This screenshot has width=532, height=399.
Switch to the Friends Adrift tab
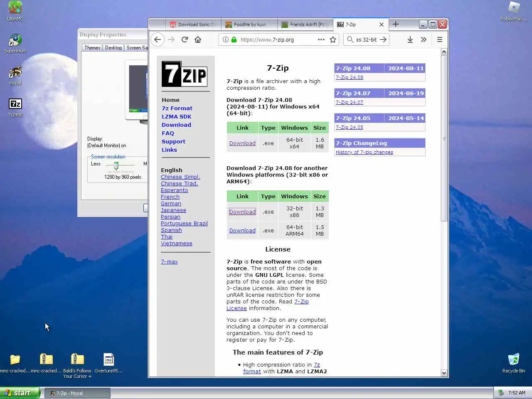305,25
